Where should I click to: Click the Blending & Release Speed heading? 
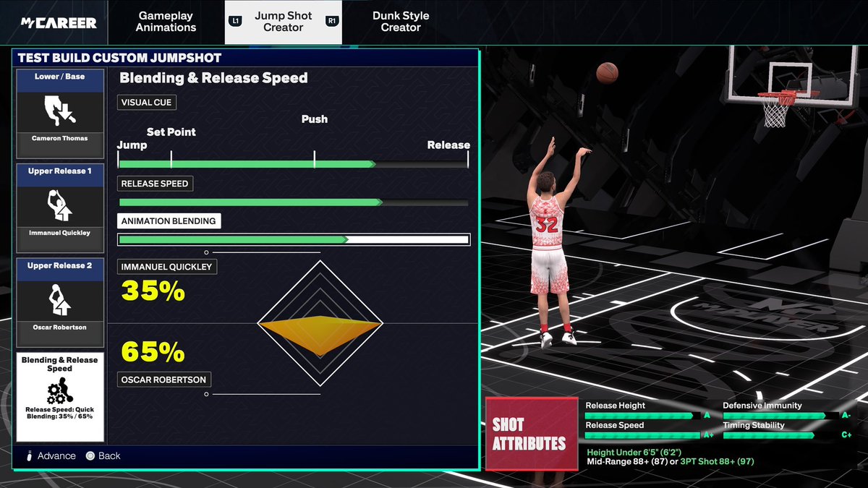pyautogui.click(x=213, y=78)
